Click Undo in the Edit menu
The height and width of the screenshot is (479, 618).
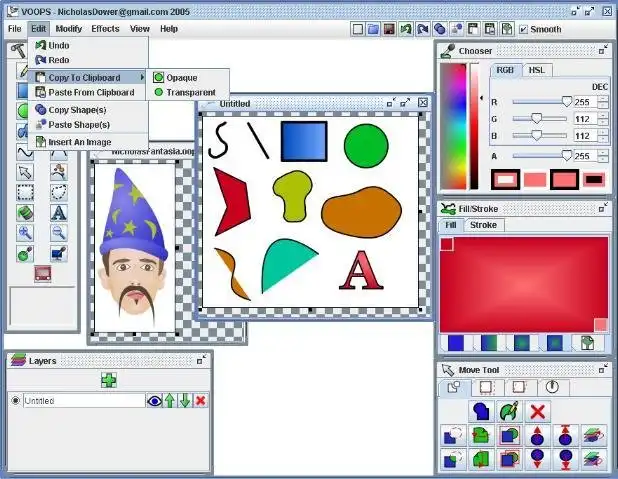pyautogui.click(x=88, y=45)
